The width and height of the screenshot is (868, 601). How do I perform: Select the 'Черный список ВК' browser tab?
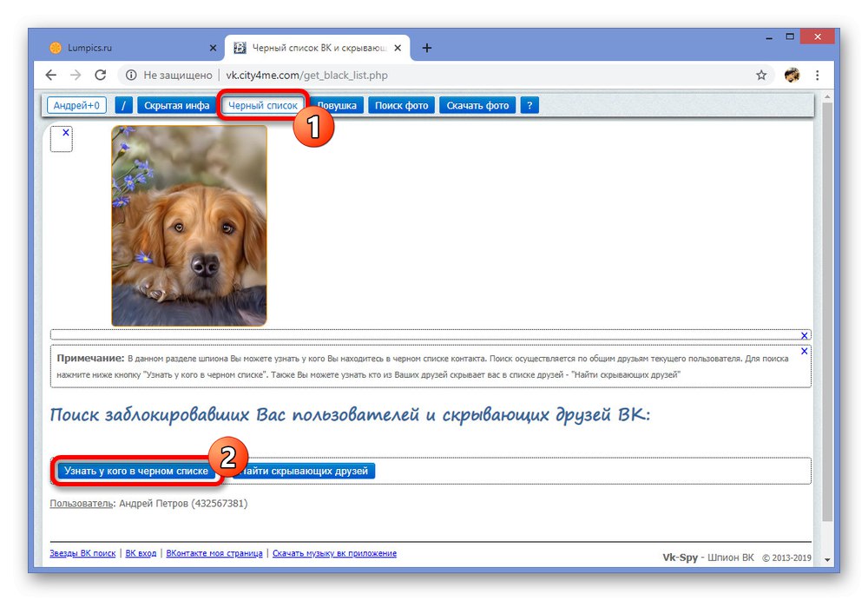click(x=318, y=48)
